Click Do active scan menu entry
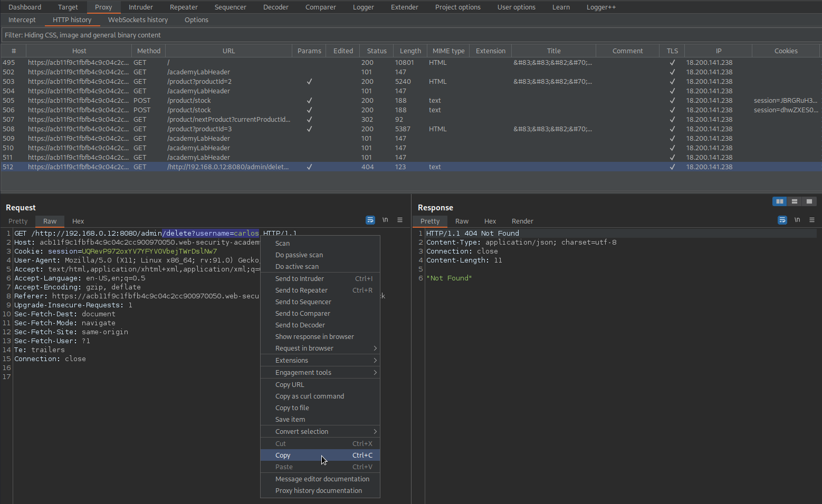 click(x=320, y=266)
